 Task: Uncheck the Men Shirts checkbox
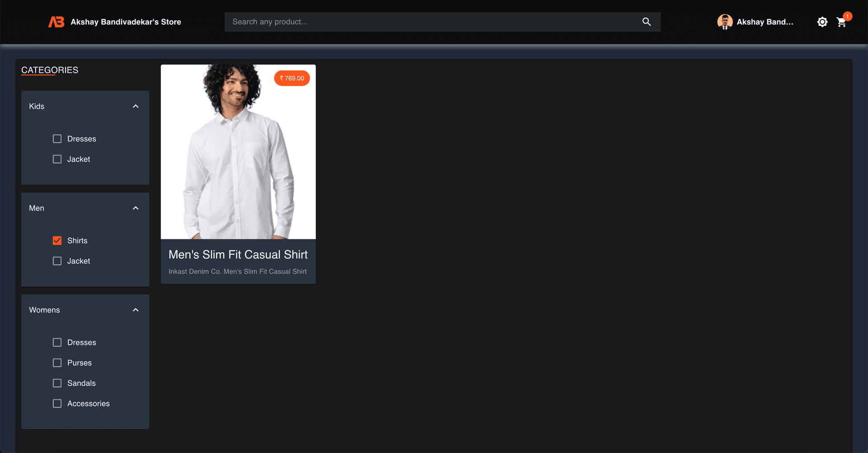point(57,241)
